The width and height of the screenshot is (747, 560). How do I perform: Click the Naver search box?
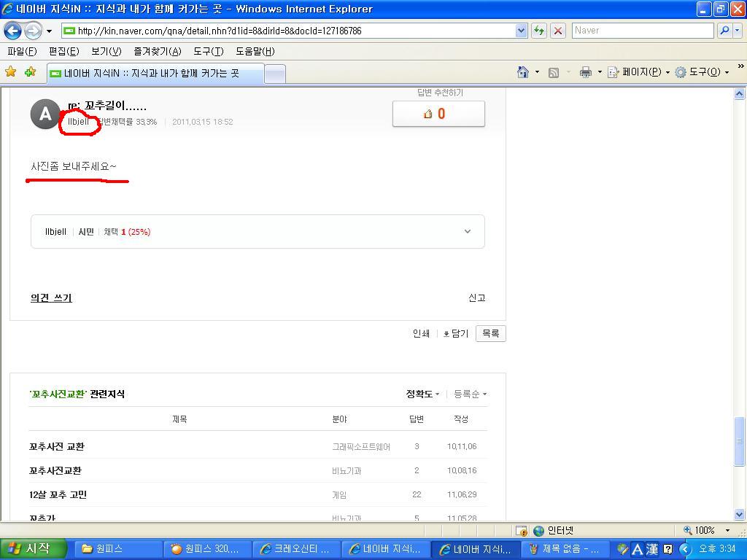(x=642, y=31)
